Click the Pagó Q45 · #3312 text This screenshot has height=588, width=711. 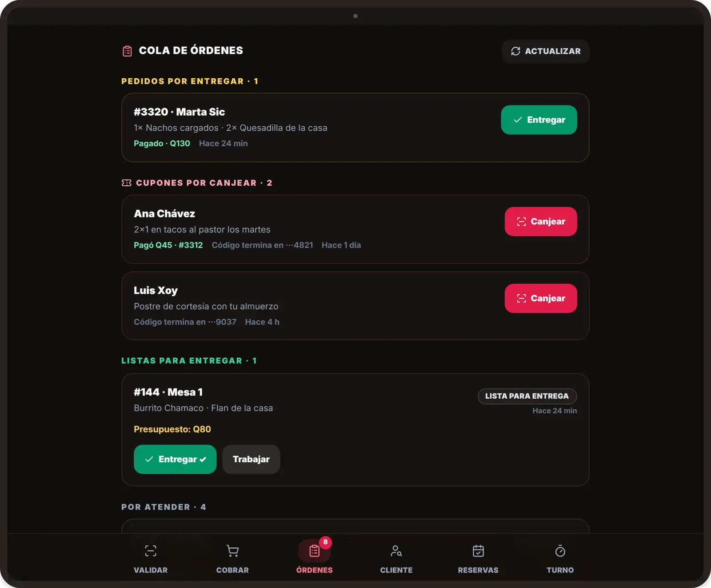click(168, 245)
